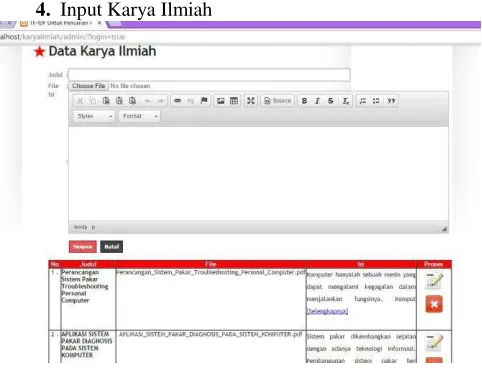
Task: Close the TF-IDF browser tab
Action: pyautogui.click(x=99, y=23)
